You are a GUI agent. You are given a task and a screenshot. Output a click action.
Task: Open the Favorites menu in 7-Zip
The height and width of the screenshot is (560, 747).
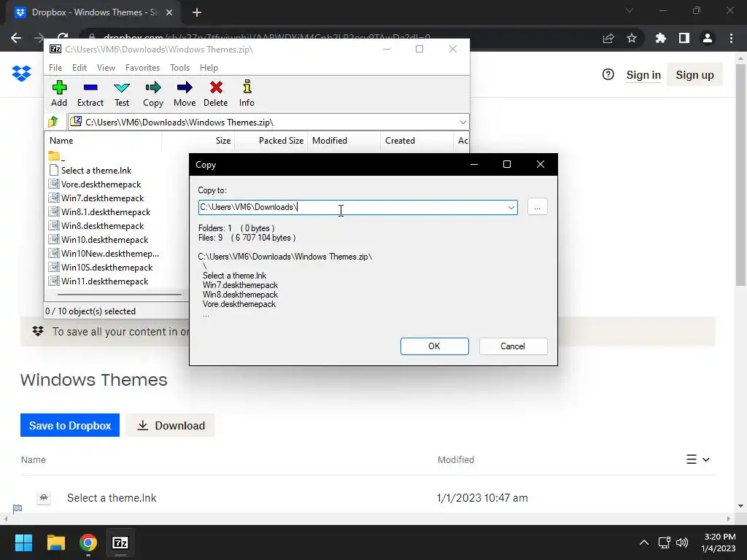[142, 68]
